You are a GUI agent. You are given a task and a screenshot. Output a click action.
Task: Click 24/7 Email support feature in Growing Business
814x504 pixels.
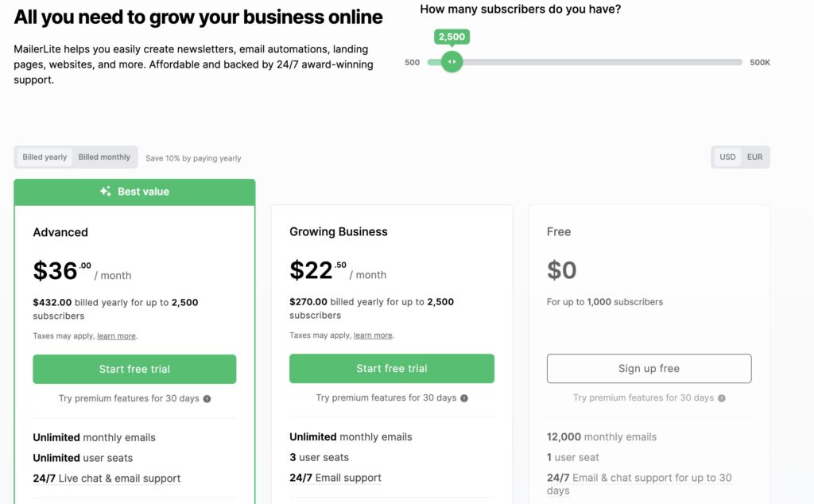tap(335, 478)
